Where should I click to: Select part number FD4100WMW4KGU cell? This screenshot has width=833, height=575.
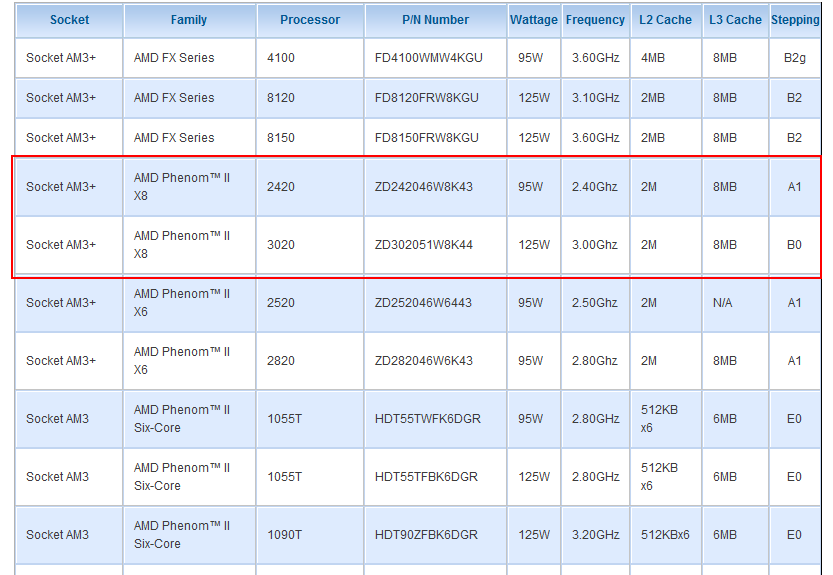pyautogui.click(x=435, y=58)
